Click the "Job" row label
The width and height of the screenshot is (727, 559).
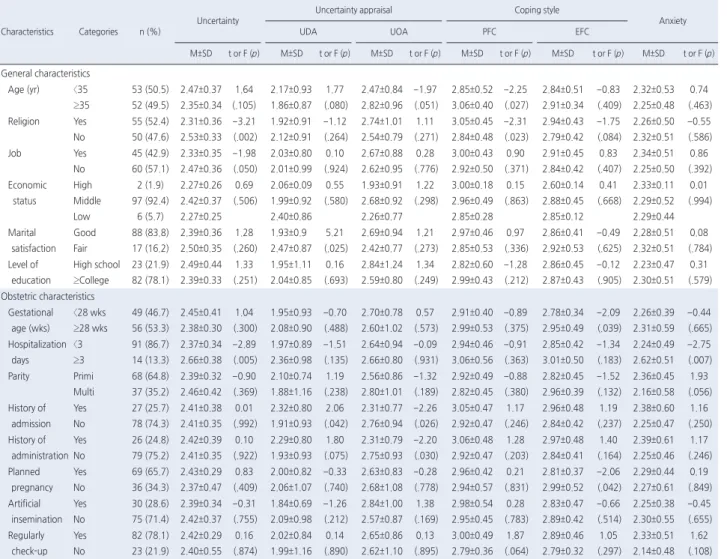(14, 153)
